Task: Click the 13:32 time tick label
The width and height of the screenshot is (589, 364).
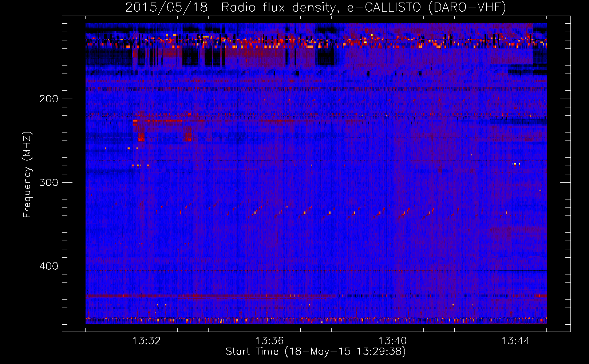Action: tap(147, 341)
